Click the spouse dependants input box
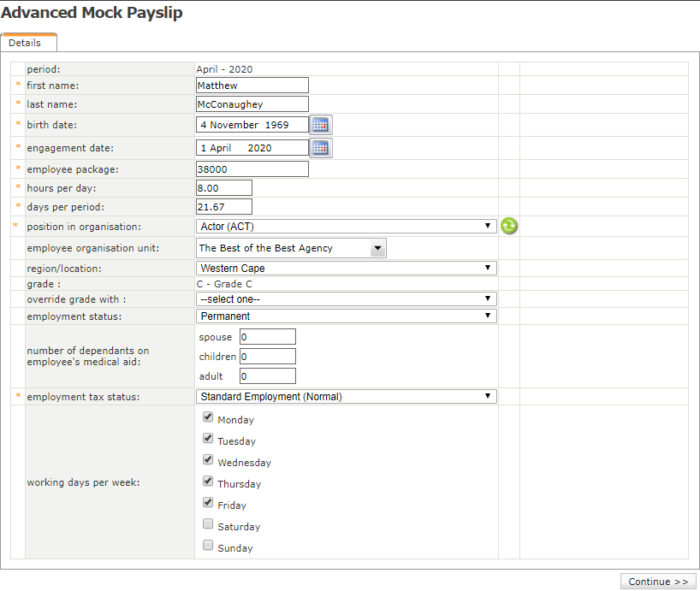 [x=267, y=337]
